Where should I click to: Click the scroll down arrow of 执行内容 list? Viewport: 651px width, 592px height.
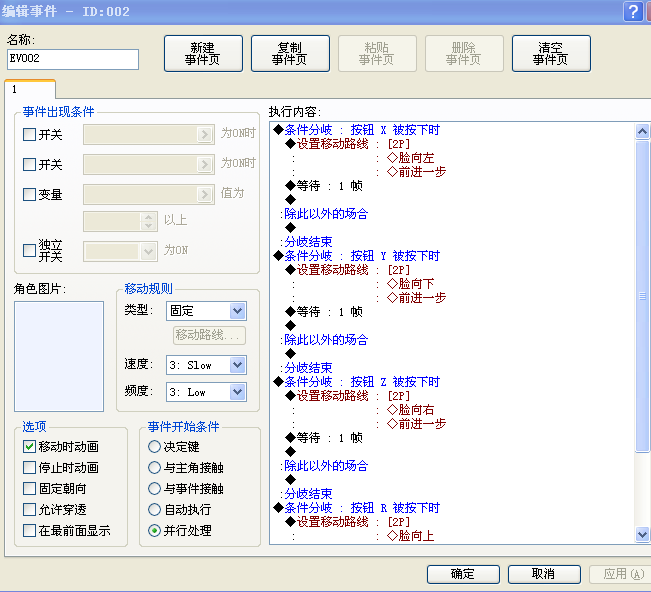(642, 534)
